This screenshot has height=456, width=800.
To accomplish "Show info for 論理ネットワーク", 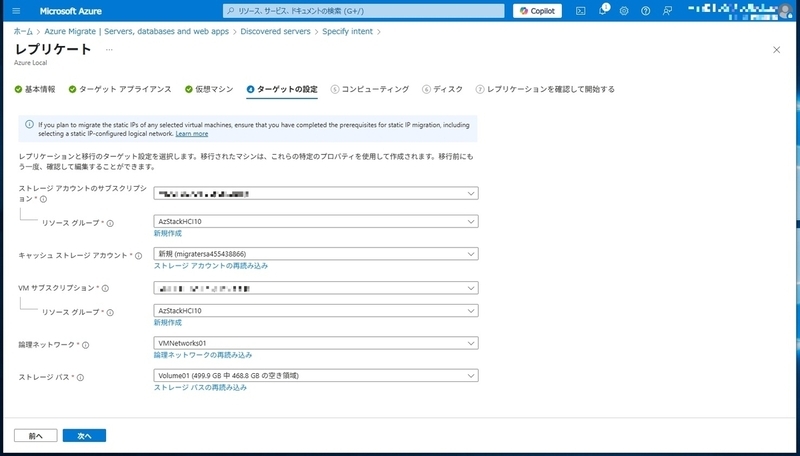I will coord(86,345).
